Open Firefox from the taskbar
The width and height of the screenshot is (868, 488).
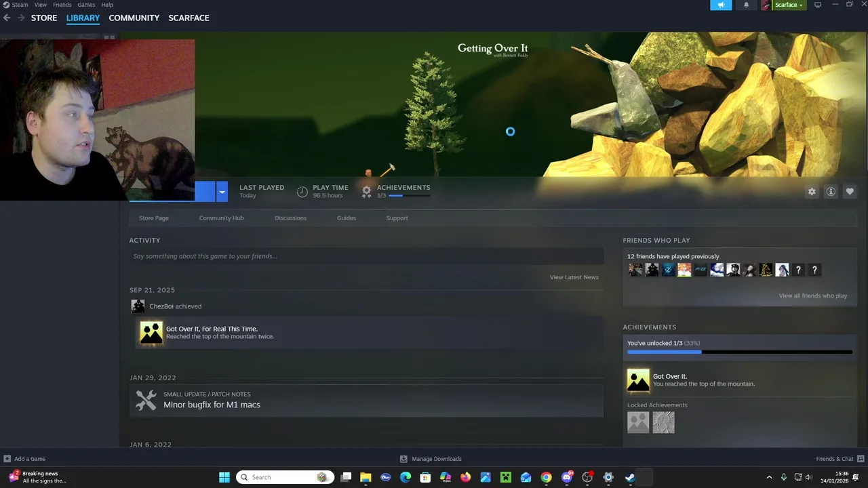(x=465, y=477)
